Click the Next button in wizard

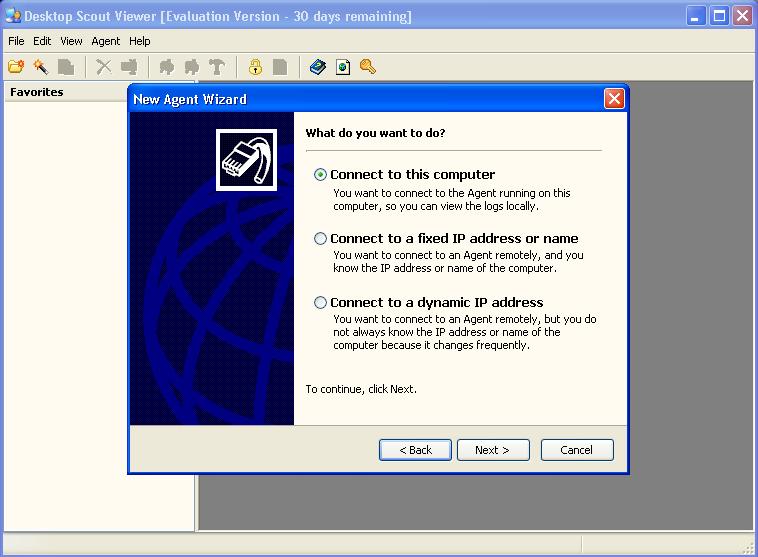point(493,450)
